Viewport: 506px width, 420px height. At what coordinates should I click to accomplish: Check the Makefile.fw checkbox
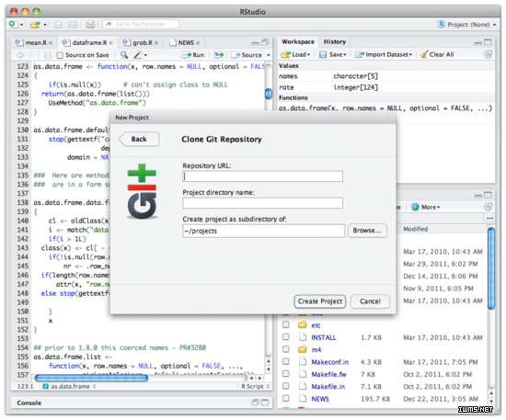click(x=286, y=374)
